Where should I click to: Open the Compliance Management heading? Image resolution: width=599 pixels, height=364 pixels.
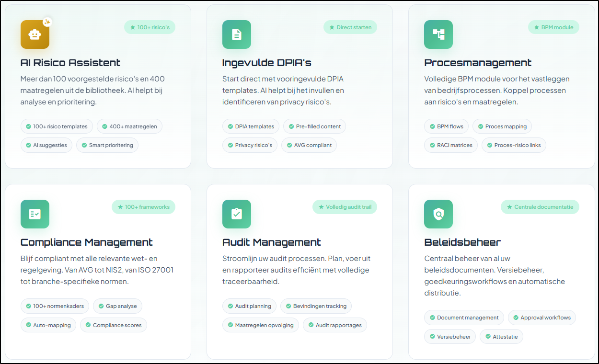click(87, 242)
